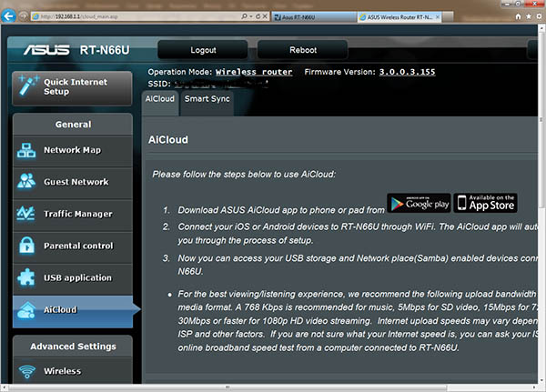This screenshot has width=546, height=392.
Task: Click the address bar dropdown arrow
Action: [251, 16]
